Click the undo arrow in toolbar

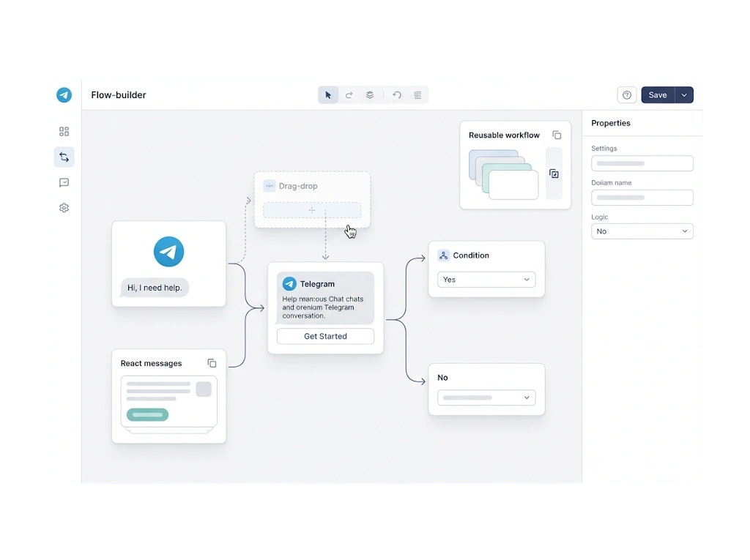(397, 94)
